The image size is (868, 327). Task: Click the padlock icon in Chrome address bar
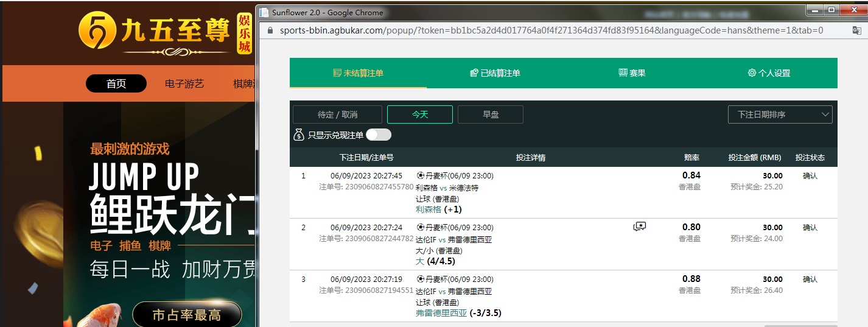pos(270,30)
